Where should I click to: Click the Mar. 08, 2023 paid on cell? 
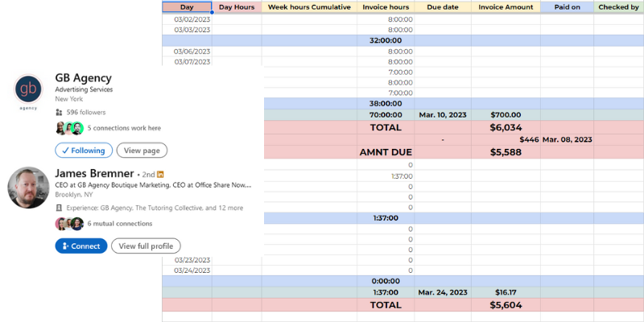point(567,139)
